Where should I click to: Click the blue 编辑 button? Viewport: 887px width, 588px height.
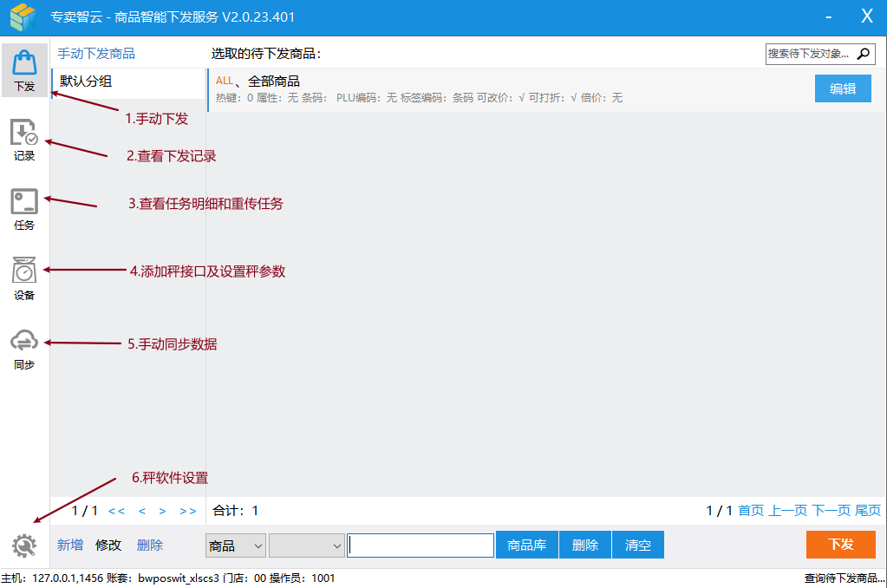tap(843, 88)
